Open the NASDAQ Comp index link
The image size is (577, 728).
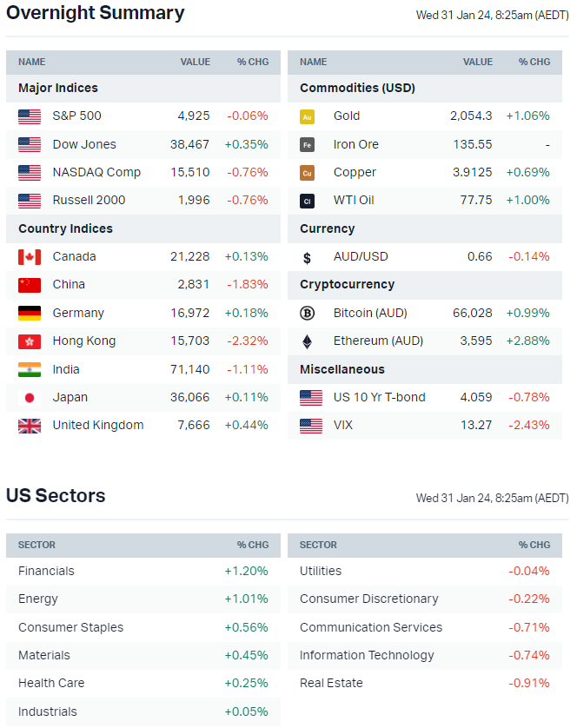96,172
